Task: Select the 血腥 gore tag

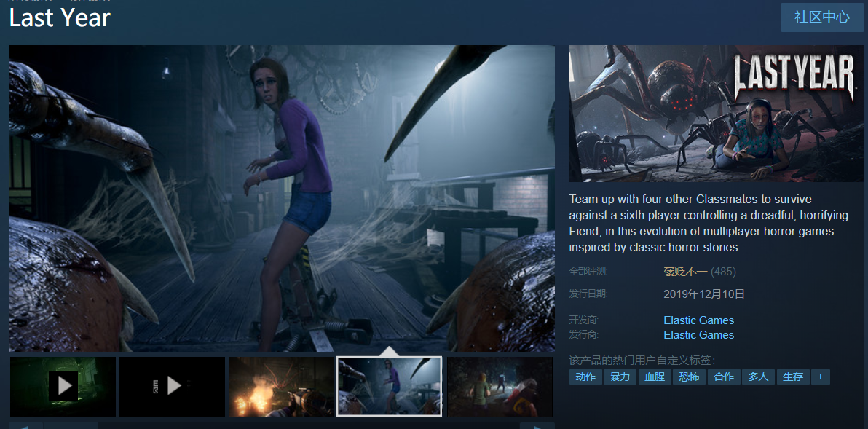Action: tap(655, 377)
